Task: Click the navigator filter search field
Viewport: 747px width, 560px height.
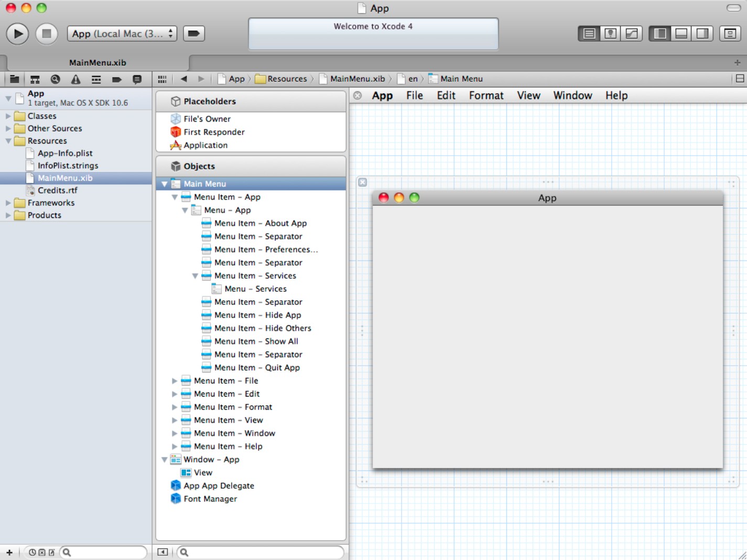Action: coord(103,552)
